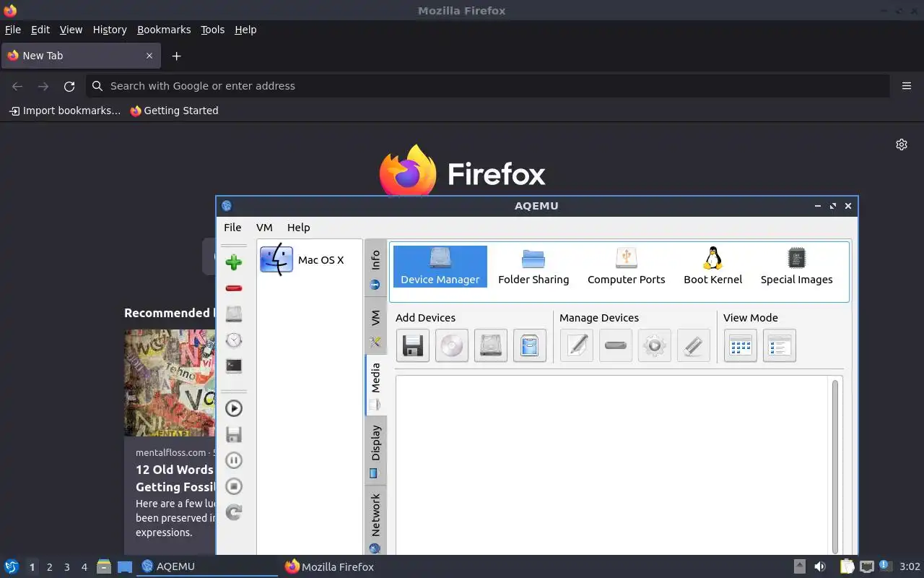Open Getting Started bookmark
Screen dimensions: 924x578
point(174,111)
